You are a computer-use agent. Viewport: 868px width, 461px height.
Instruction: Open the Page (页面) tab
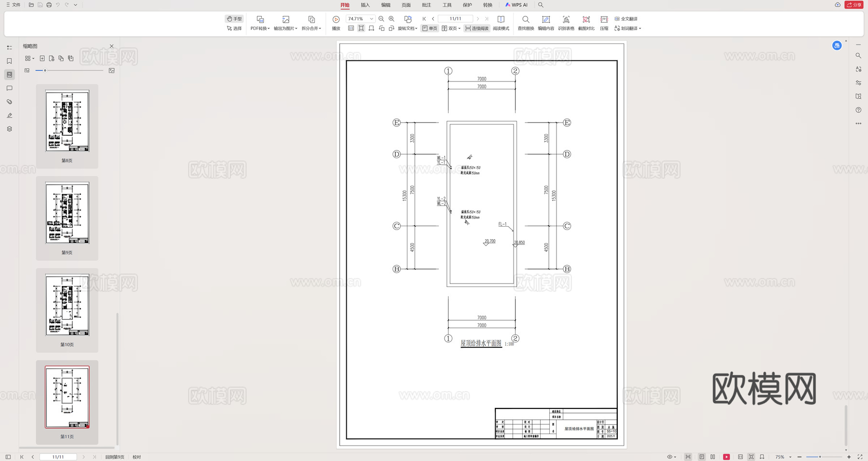coord(406,5)
